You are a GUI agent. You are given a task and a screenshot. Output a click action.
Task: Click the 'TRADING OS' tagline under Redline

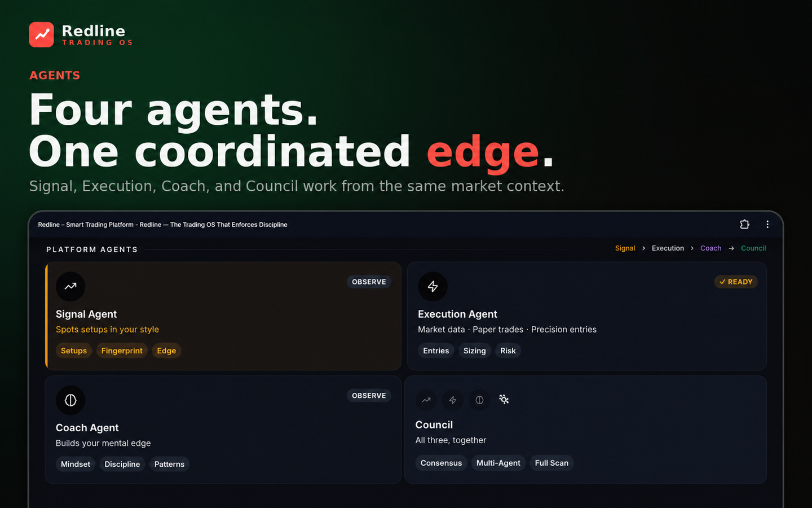97,43
